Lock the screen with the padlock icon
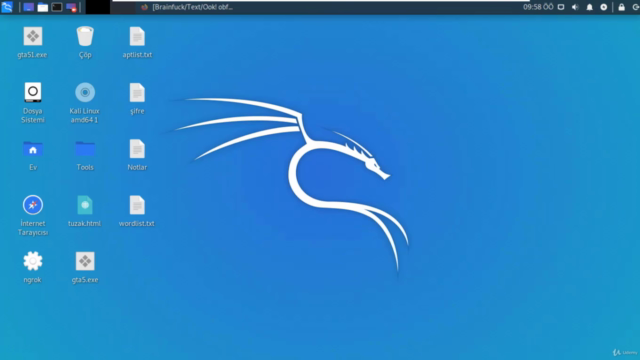The width and height of the screenshot is (640, 360). [621, 7]
